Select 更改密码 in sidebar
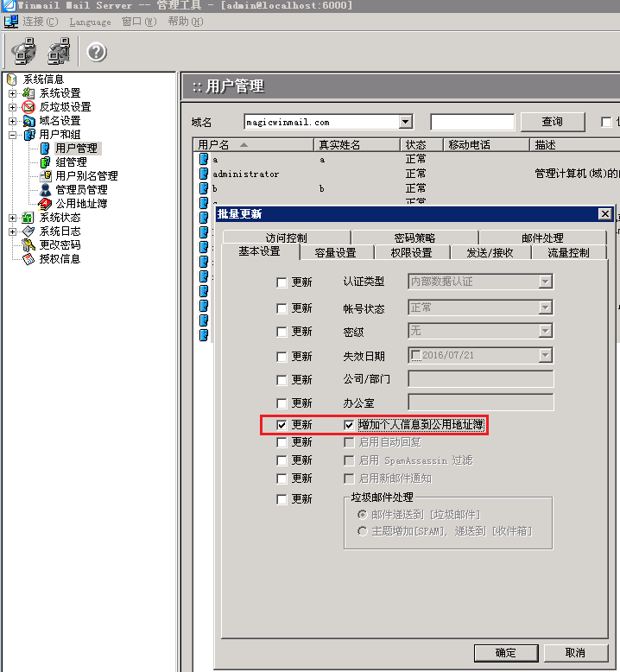 (59, 245)
